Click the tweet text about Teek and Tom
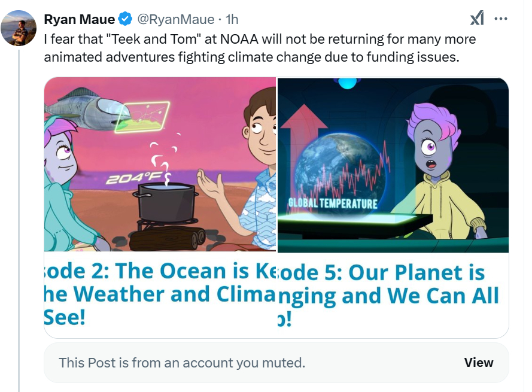532x392 pixels. coord(260,48)
